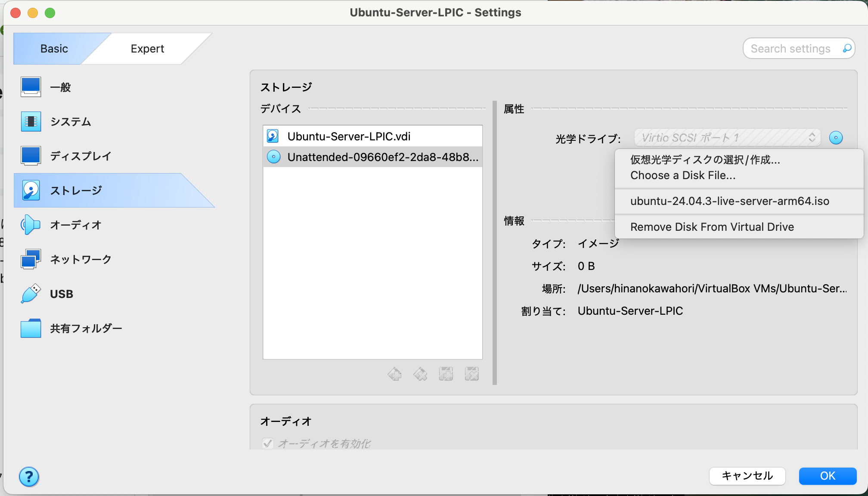Open the システム (System) settings page

tap(70, 122)
